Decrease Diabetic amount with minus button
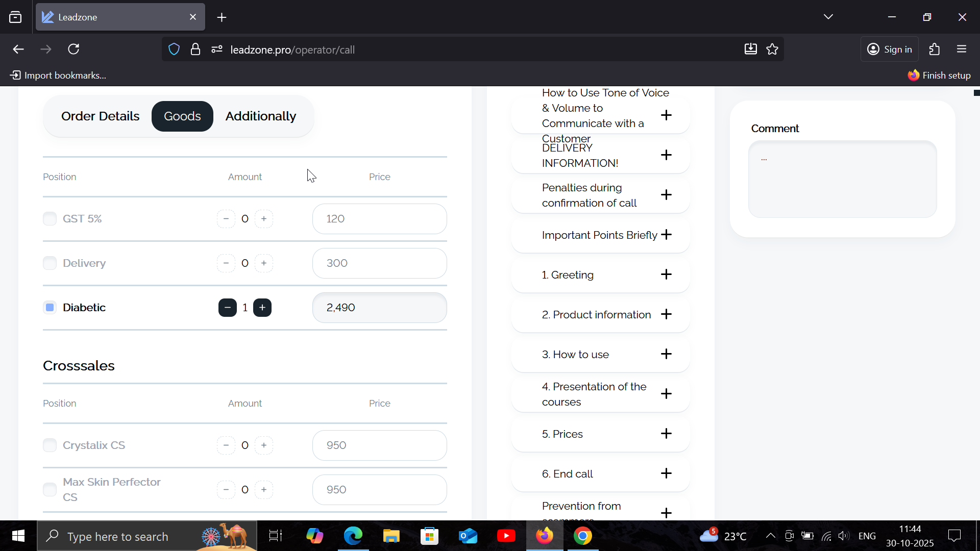 227,308
